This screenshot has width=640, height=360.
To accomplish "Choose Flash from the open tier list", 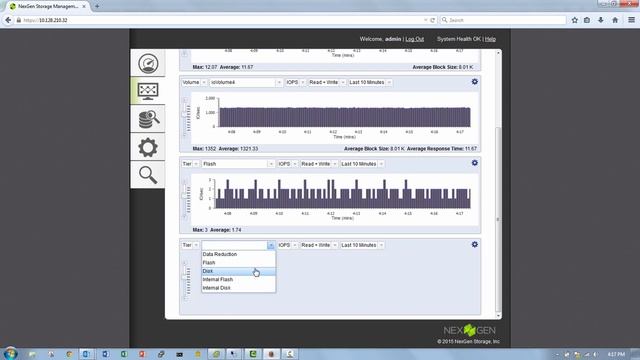I will [x=238, y=262].
